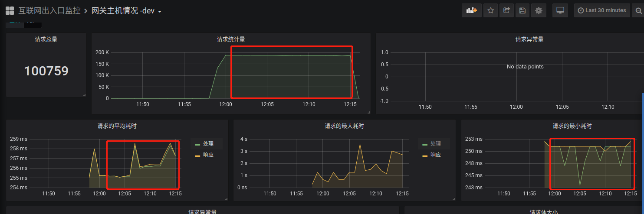Image resolution: width=644 pixels, height=214 pixels.
Task: Open the Last 30 minutes time picker
Action: tap(602, 10)
